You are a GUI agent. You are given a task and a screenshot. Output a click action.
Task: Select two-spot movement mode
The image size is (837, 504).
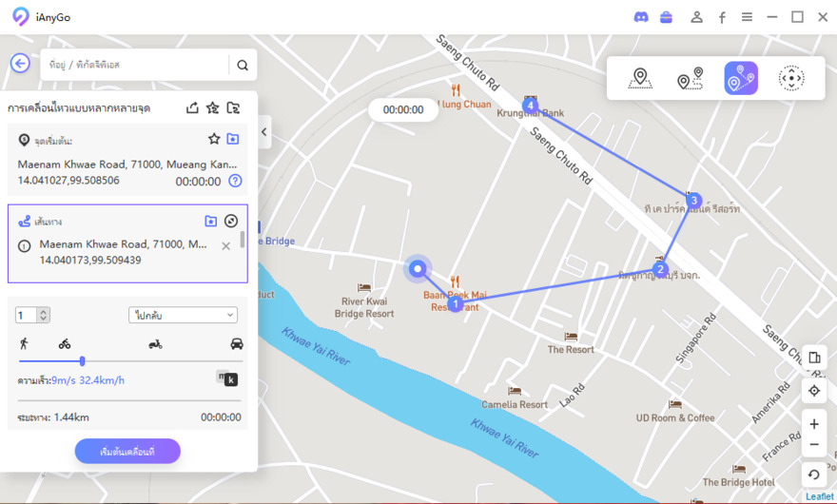click(x=691, y=78)
